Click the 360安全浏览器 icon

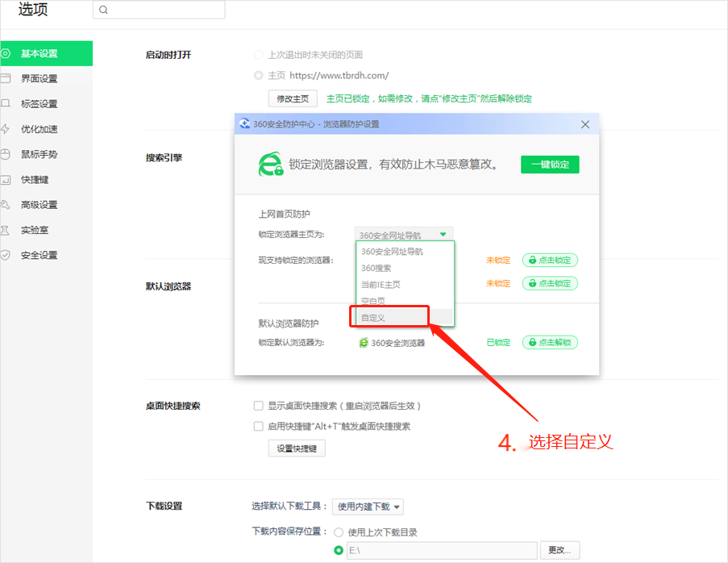[x=364, y=343]
